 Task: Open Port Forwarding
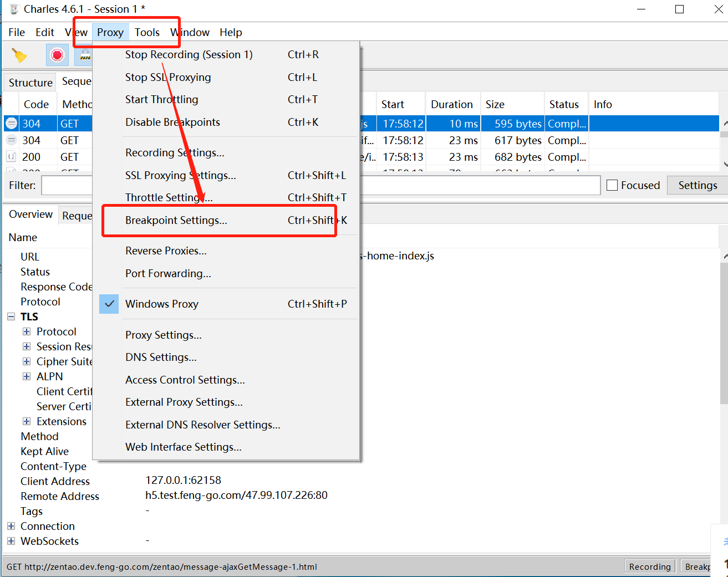pos(225,273)
